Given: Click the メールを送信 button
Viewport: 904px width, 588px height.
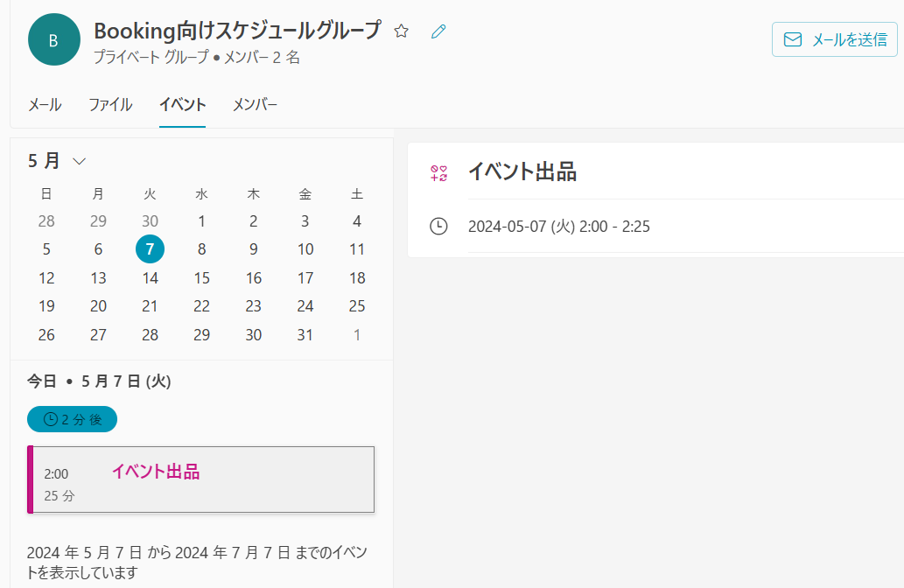Looking at the screenshot, I should [x=834, y=39].
